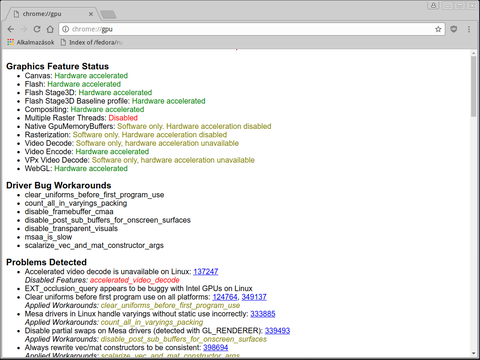Open the Alkalmazások apps shortcut
The width and height of the screenshot is (480, 360).
click(31, 42)
